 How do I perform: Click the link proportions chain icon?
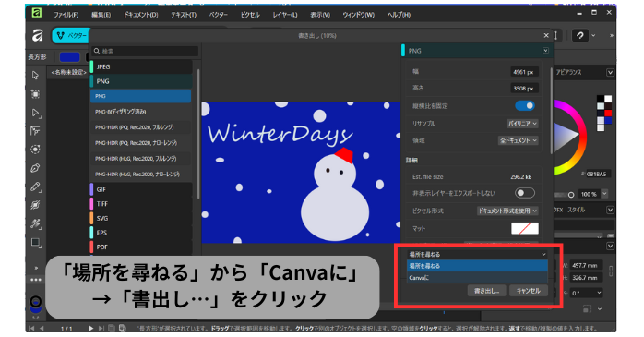[x=611, y=271]
